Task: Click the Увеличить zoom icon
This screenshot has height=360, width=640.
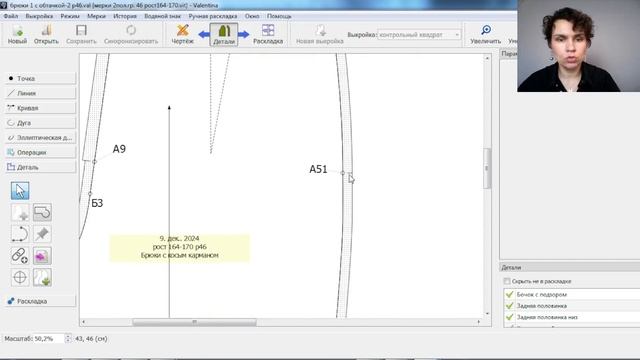Action: pos(485,34)
